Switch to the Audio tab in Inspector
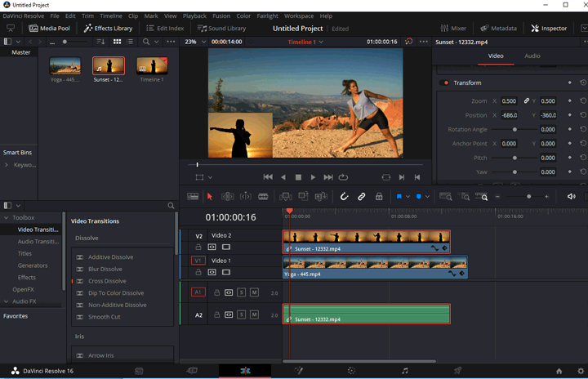The image size is (588, 379). (532, 56)
